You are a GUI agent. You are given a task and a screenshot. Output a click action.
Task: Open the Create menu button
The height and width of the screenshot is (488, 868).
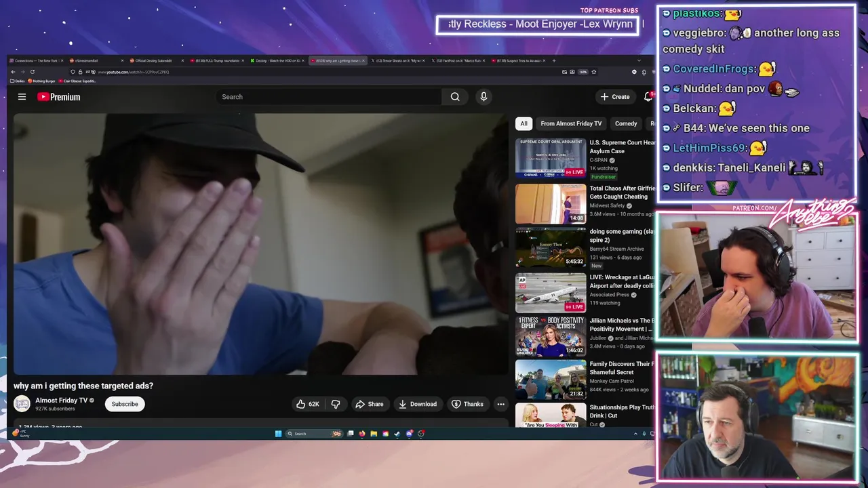615,97
